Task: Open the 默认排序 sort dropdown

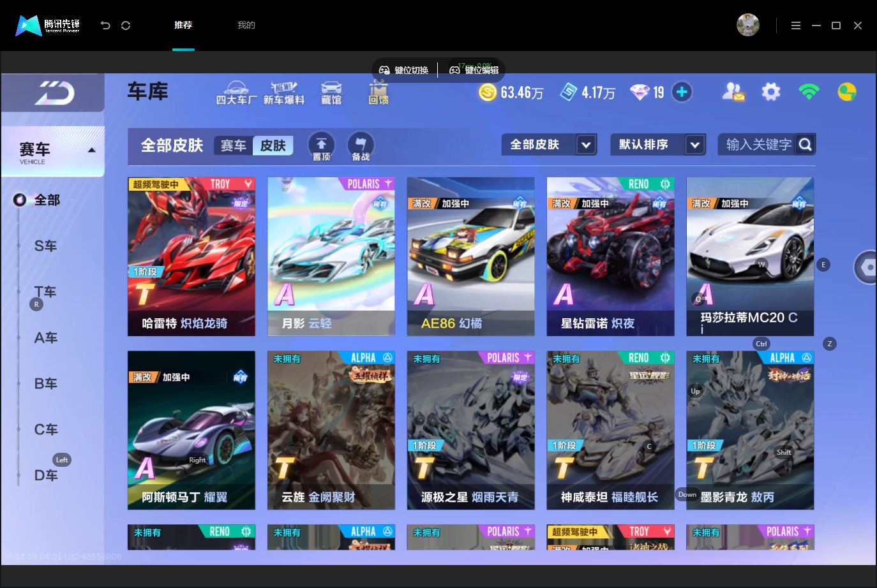Action: 658,145
